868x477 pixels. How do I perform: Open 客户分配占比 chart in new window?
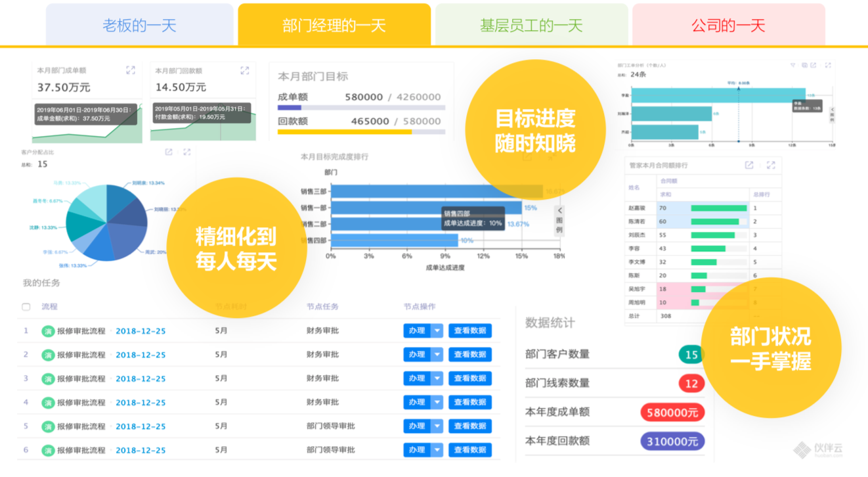[169, 152]
